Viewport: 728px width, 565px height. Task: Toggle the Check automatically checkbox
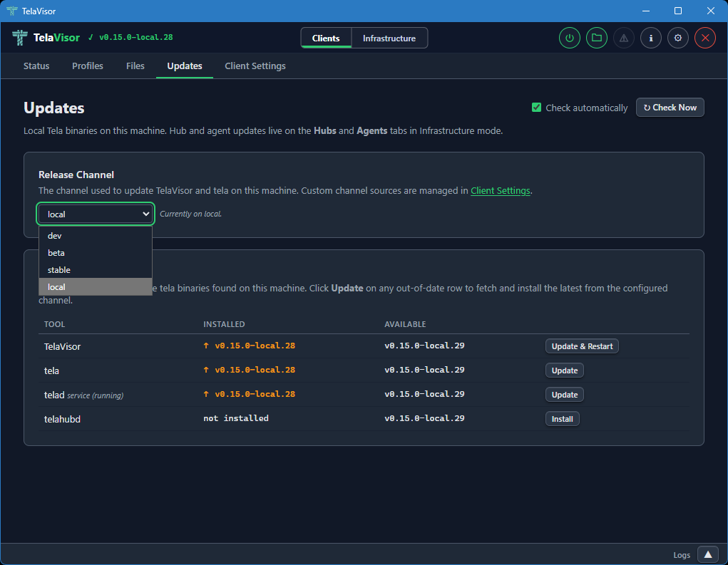coord(536,108)
